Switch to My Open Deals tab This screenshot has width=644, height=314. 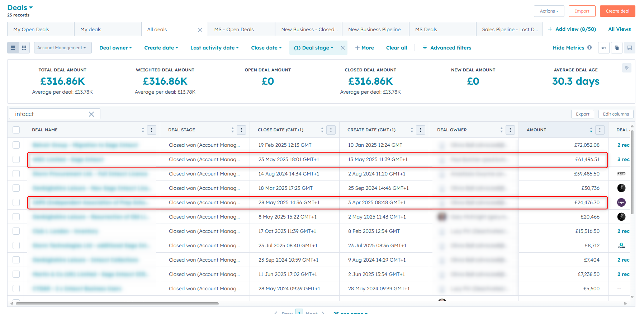[41, 29]
